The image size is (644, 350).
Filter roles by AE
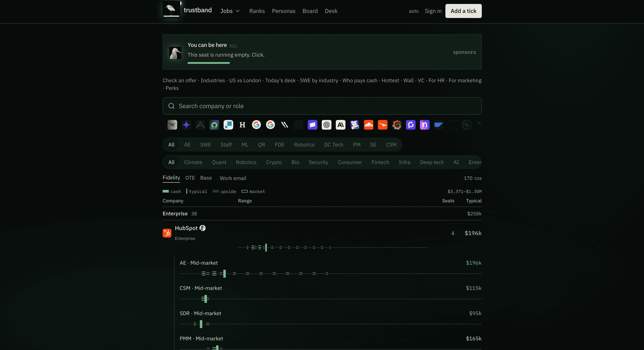click(x=187, y=145)
